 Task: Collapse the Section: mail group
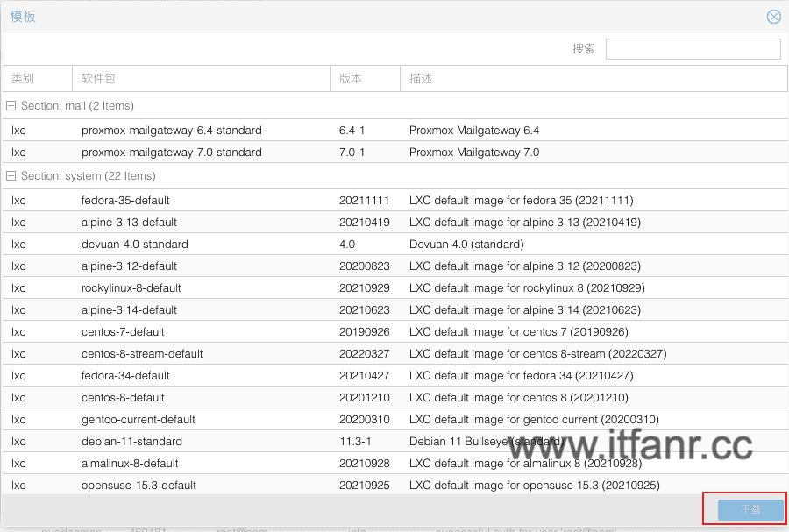click(x=11, y=105)
